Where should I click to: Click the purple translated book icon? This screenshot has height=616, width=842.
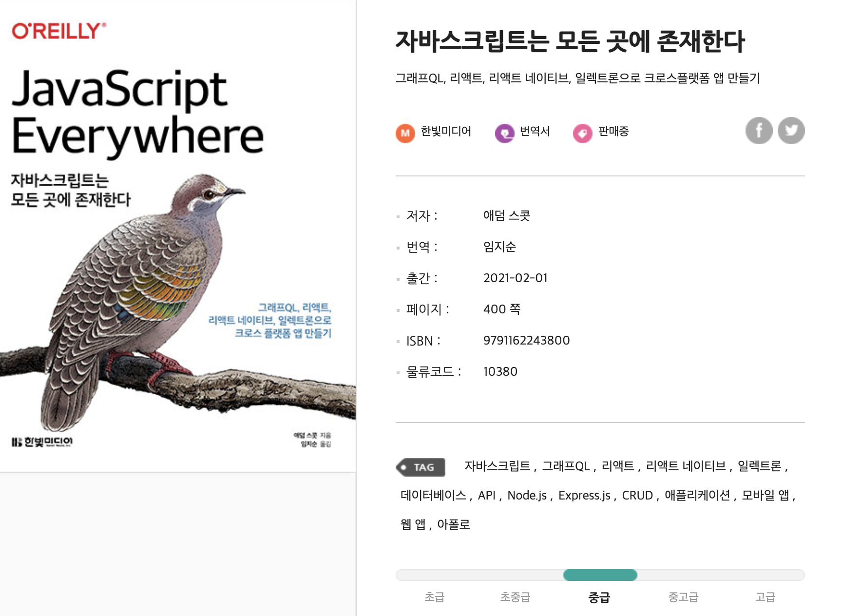(x=504, y=133)
